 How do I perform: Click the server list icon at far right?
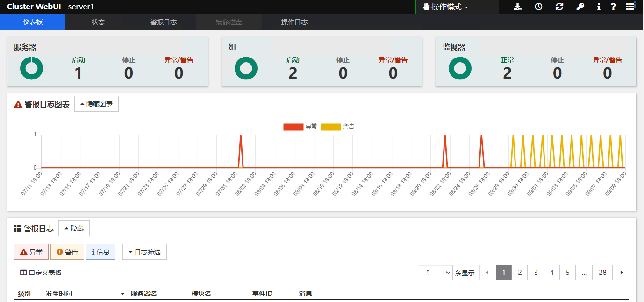(630, 7)
